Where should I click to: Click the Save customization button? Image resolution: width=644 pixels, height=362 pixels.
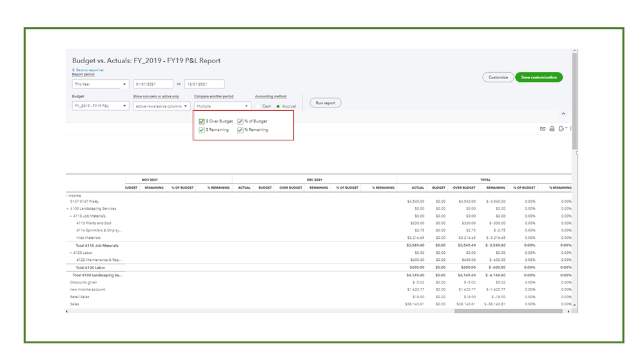[538, 77]
